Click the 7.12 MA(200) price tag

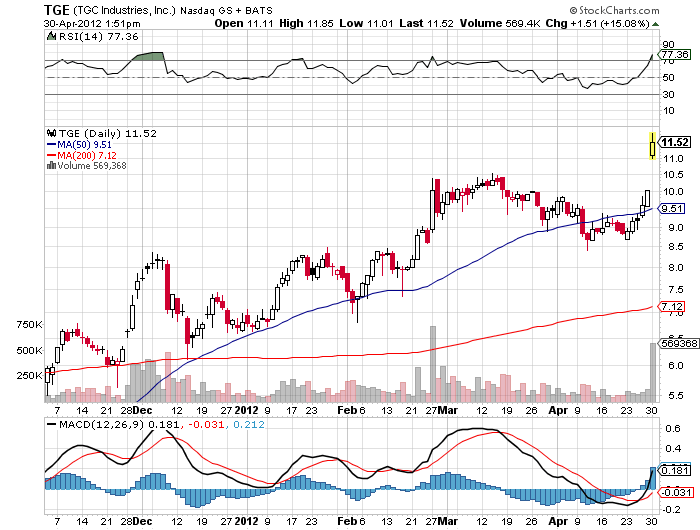tap(672, 306)
